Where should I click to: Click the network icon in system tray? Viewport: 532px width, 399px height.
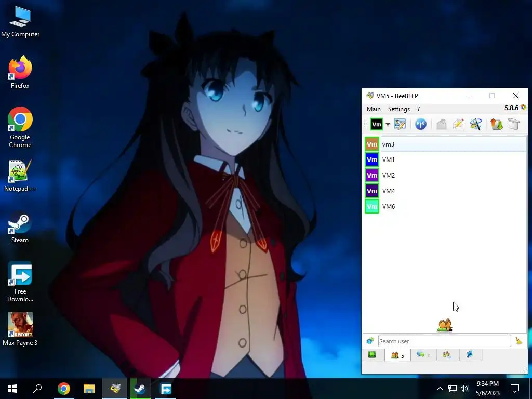click(x=453, y=389)
